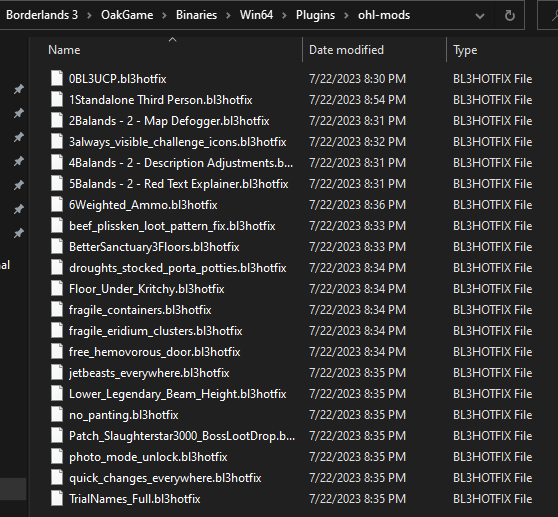Expand chevron after Borderlands 3 breadcrumb

point(89,15)
